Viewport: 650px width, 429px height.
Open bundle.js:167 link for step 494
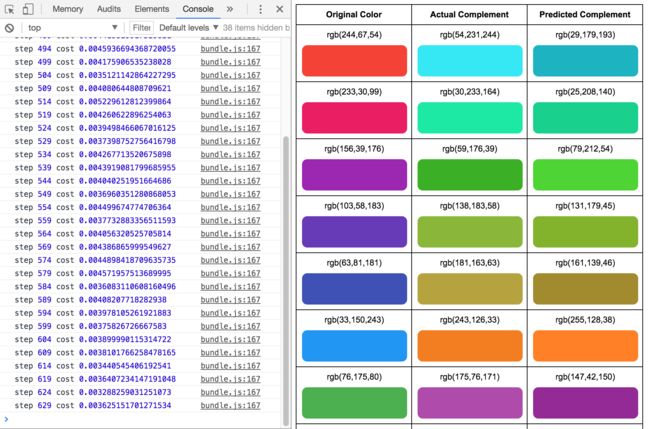[x=230, y=48]
